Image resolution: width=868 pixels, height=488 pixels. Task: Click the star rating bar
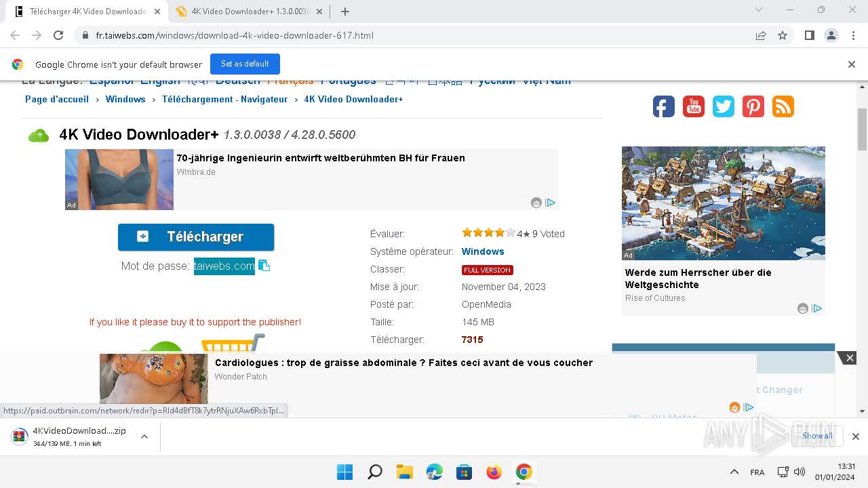coord(489,232)
